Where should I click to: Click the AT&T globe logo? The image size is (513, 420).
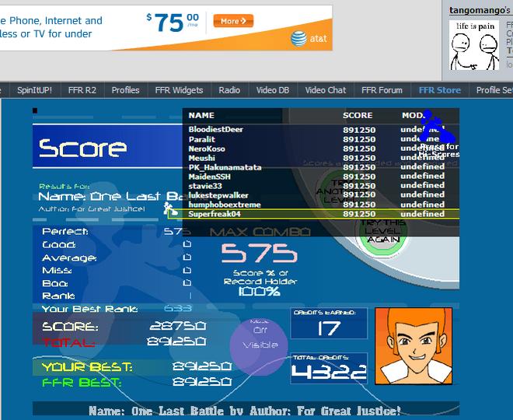coord(298,39)
